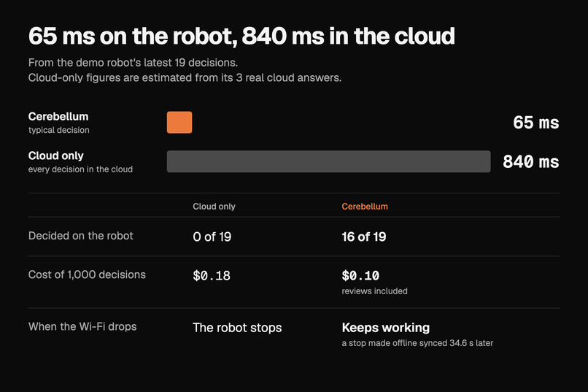588x392 pixels.
Task: Click the "$0.18" cost value
Action: coord(212,276)
